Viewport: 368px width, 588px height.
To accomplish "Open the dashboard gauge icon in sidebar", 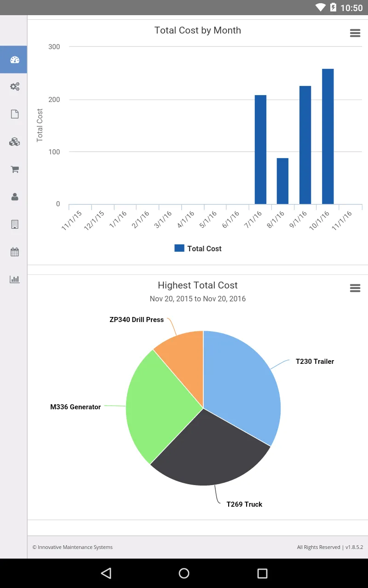I will [x=14, y=60].
